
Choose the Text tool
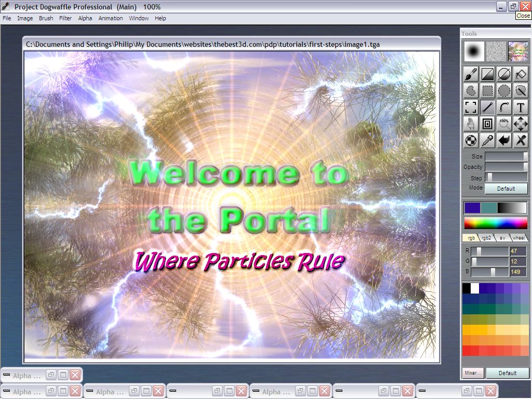click(521, 108)
